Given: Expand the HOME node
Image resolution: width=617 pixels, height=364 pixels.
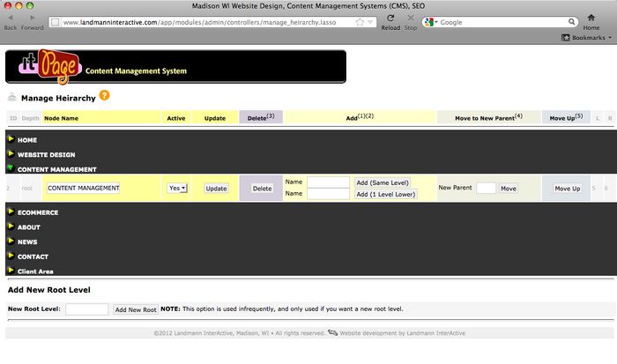Looking at the screenshot, I should (x=11, y=139).
